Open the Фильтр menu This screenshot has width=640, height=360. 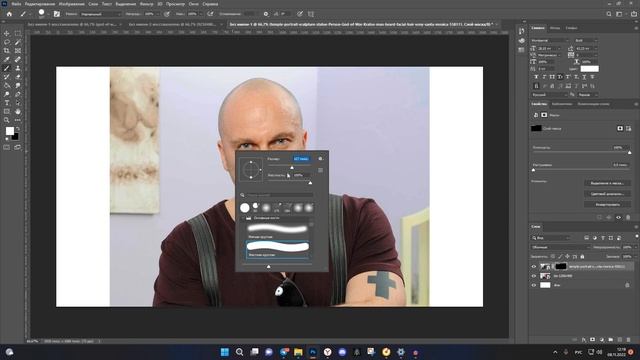click(x=146, y=4)
